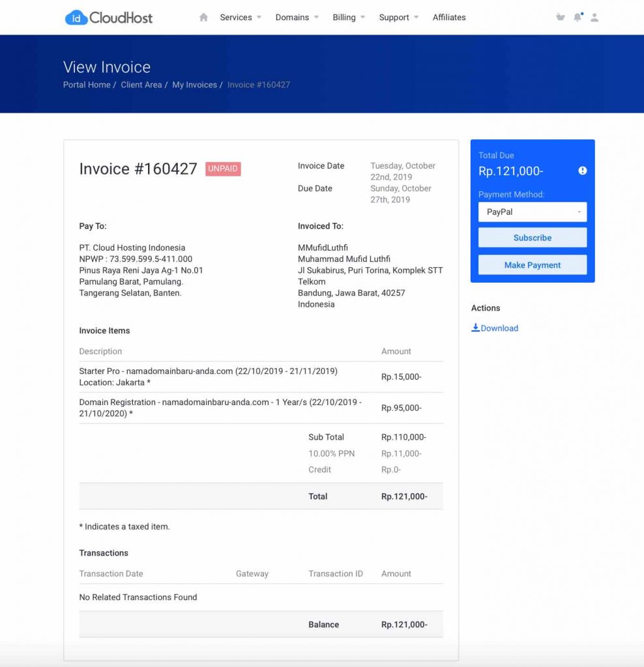Open the shopping cart icon

tap(561, 18)
